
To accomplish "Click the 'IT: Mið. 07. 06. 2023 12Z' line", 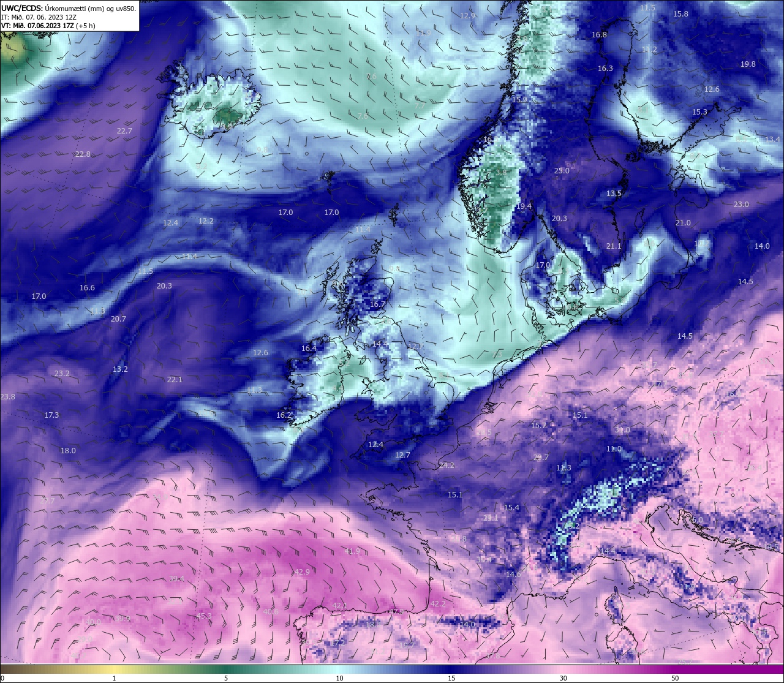I will tap(39, 17).
